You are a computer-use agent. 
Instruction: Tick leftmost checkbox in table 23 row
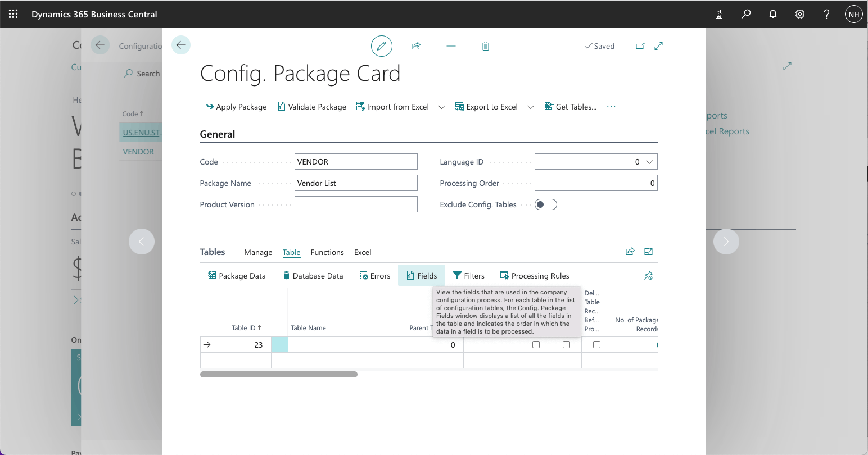(536, 345)
